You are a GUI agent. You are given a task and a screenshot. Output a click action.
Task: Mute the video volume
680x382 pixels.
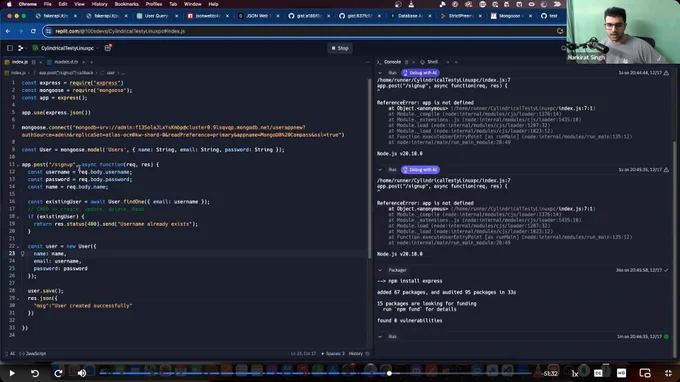[82, 373]
